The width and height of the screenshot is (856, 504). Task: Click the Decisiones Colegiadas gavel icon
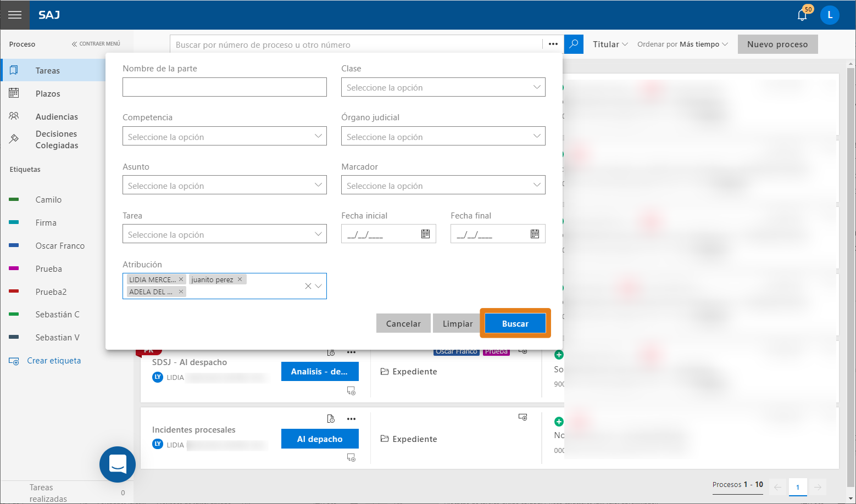tap(14, 139)
